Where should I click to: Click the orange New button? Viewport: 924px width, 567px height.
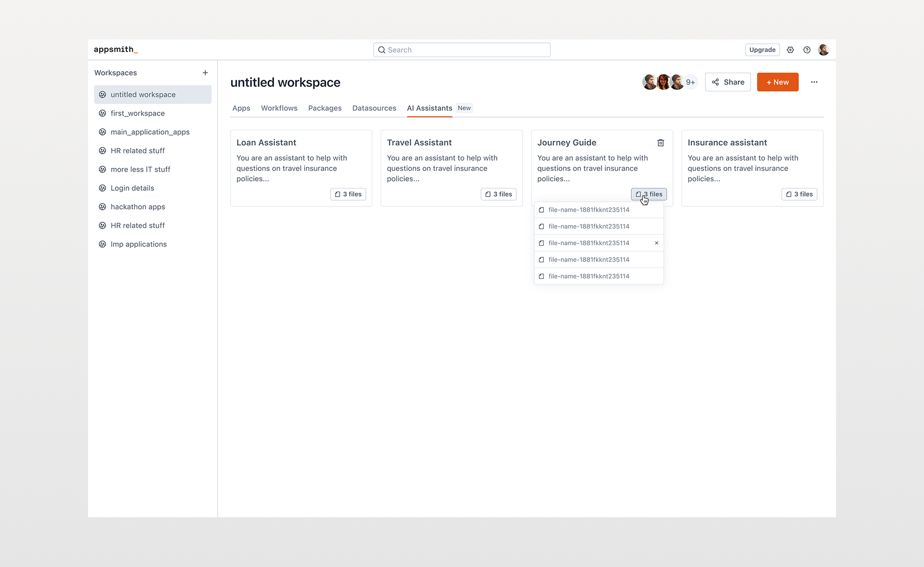[778, 82]
